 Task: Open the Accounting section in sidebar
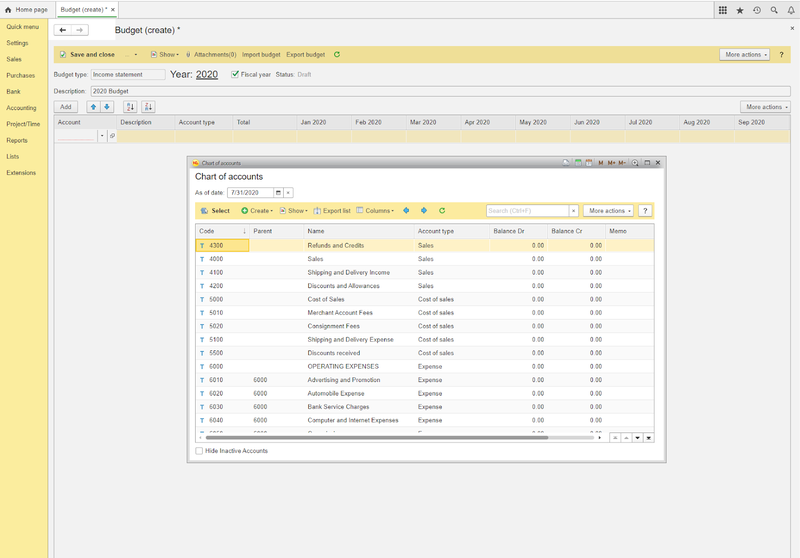click(x=21, y=108)
